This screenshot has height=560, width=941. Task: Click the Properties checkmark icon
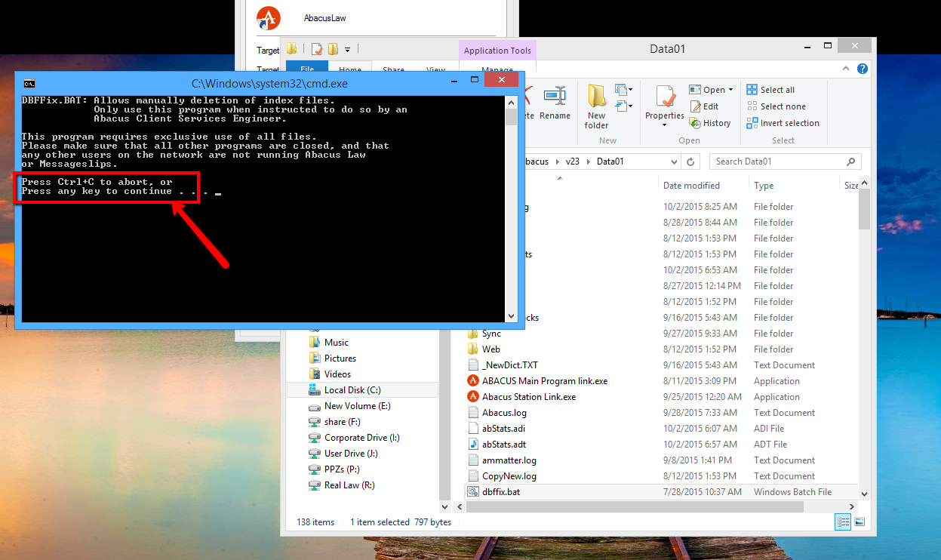tap(665, 97)
